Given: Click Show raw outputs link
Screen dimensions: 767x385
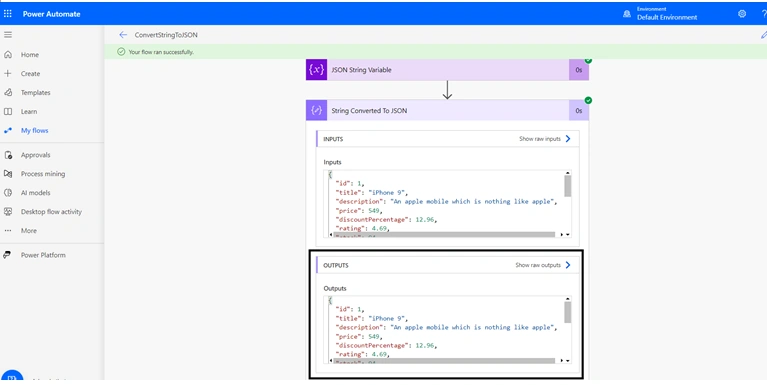Looking at the screenshot, I should (x=538, y=265).
